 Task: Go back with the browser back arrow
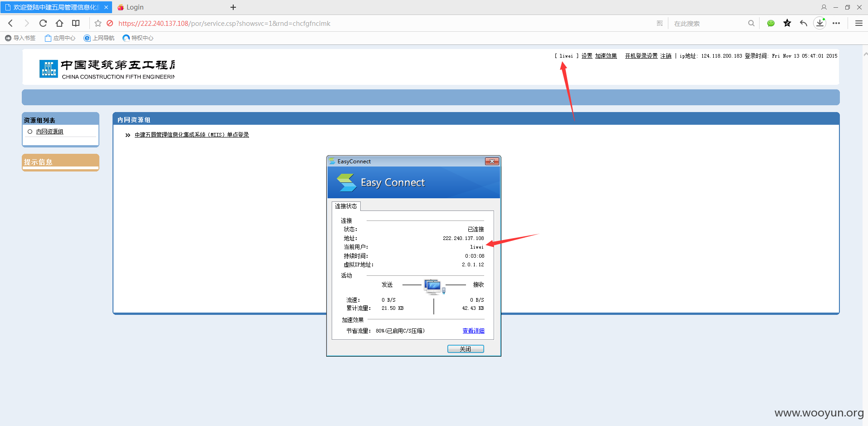click(x=10, y=23)
